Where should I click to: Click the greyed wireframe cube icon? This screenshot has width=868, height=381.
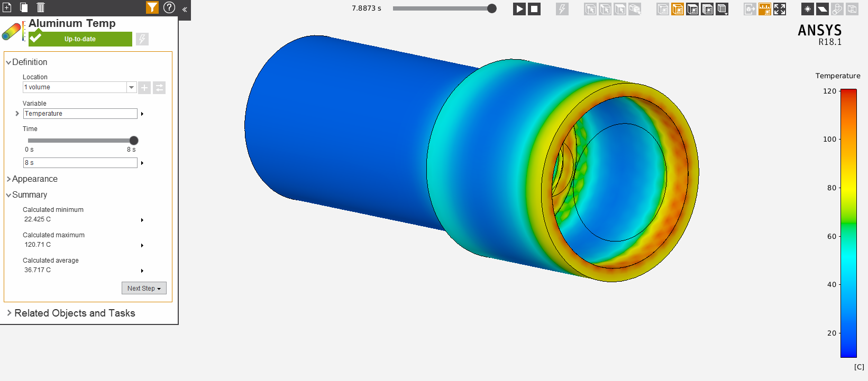[852, 9]
